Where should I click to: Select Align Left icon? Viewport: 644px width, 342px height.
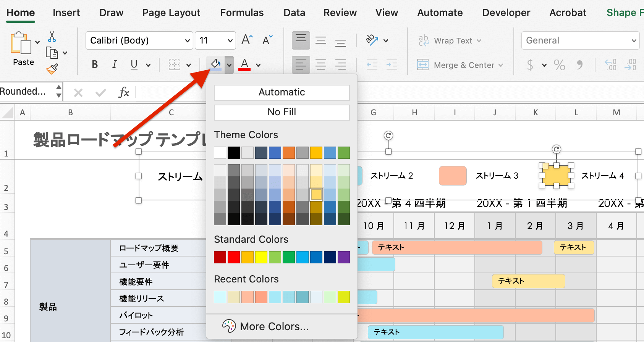(x=301, y=65)
